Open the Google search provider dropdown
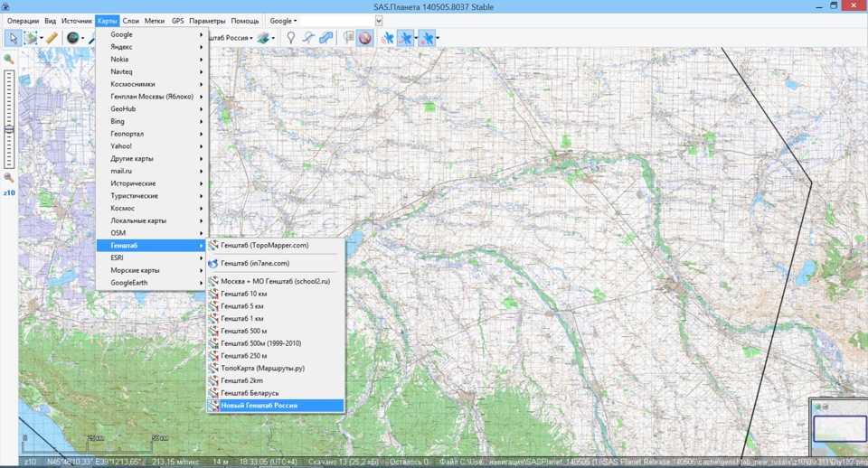 click(283, 21)
